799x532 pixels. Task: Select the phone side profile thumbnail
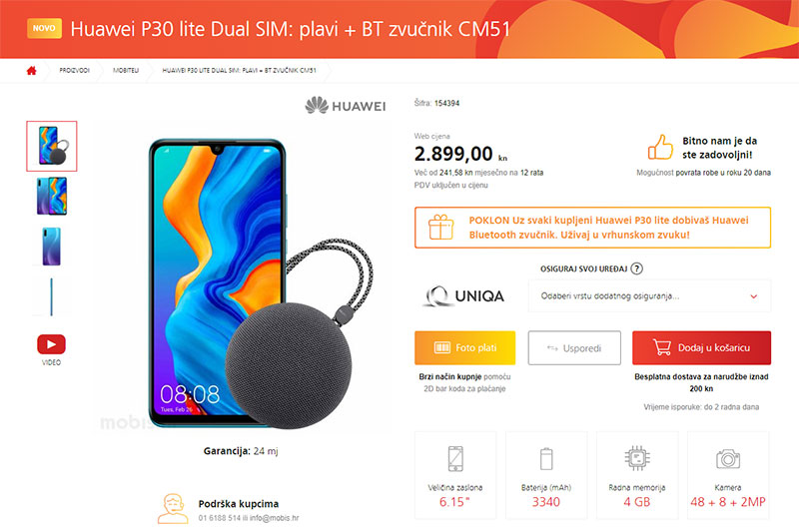point(52,296)
